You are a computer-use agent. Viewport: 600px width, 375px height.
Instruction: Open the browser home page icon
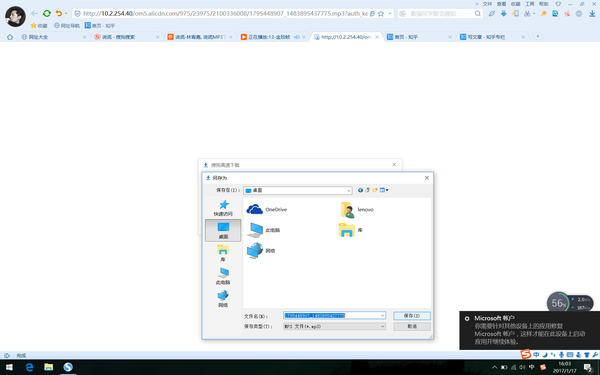pos(10,37)
